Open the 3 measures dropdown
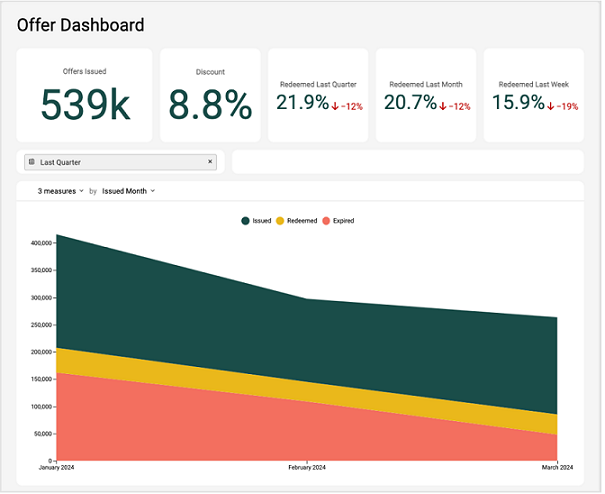Image resolution: width=605 pixels, height=494 pixels. pyautogui.click(x=60, y=190)
